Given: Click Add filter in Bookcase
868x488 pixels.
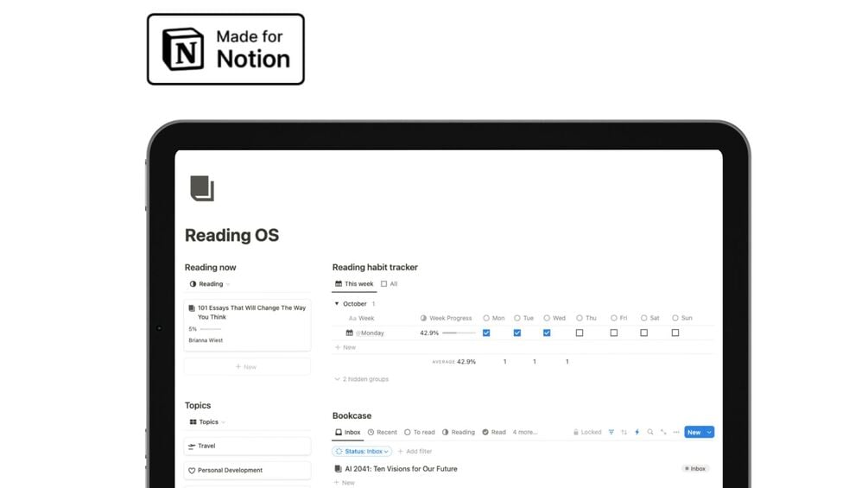Looking at the screenshot, I should pyautogui.click(x=415, y=452).
